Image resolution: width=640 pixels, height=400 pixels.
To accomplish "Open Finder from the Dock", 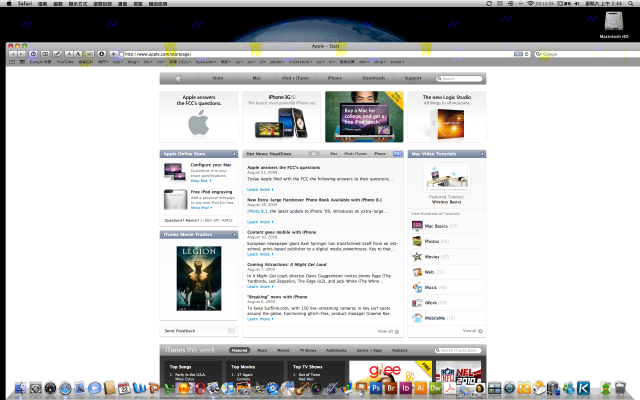I will [20, 388].
